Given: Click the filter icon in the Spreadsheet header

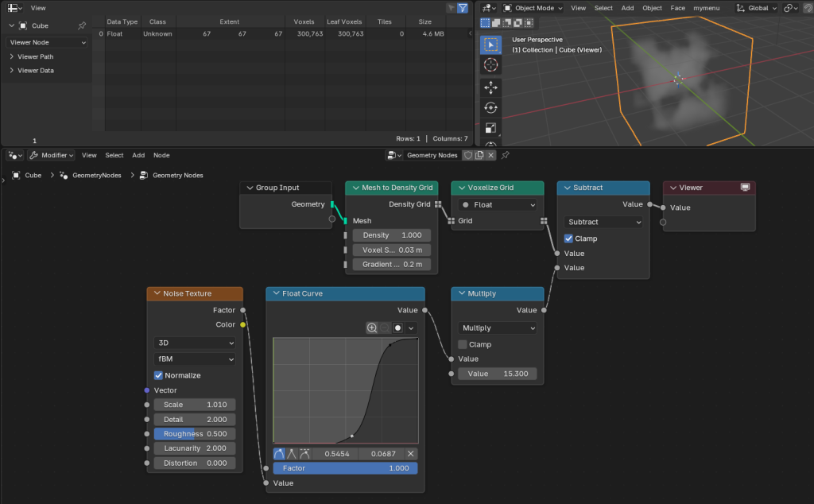Looking at the screenshot, I should 462,7.
